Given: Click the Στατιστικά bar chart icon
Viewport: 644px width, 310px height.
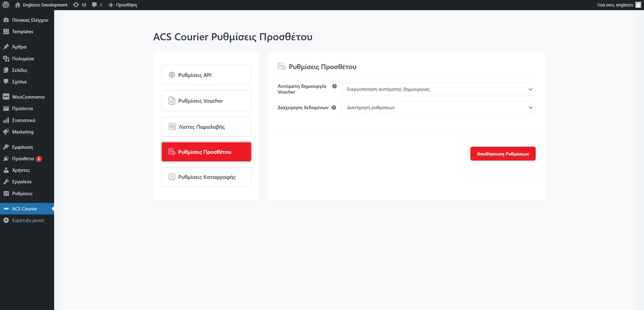Looking at the screenshot, I should point(6,120).
